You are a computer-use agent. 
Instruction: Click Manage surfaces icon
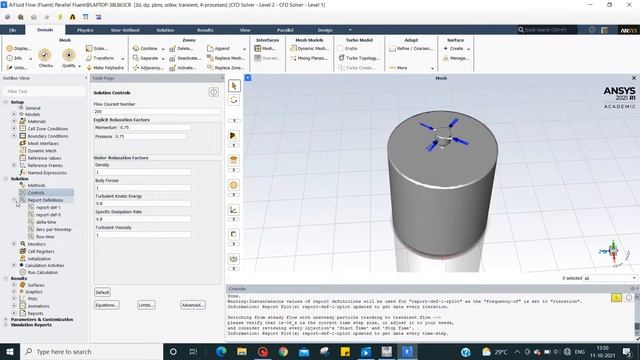pyautogui.click(x=446, y=58)
